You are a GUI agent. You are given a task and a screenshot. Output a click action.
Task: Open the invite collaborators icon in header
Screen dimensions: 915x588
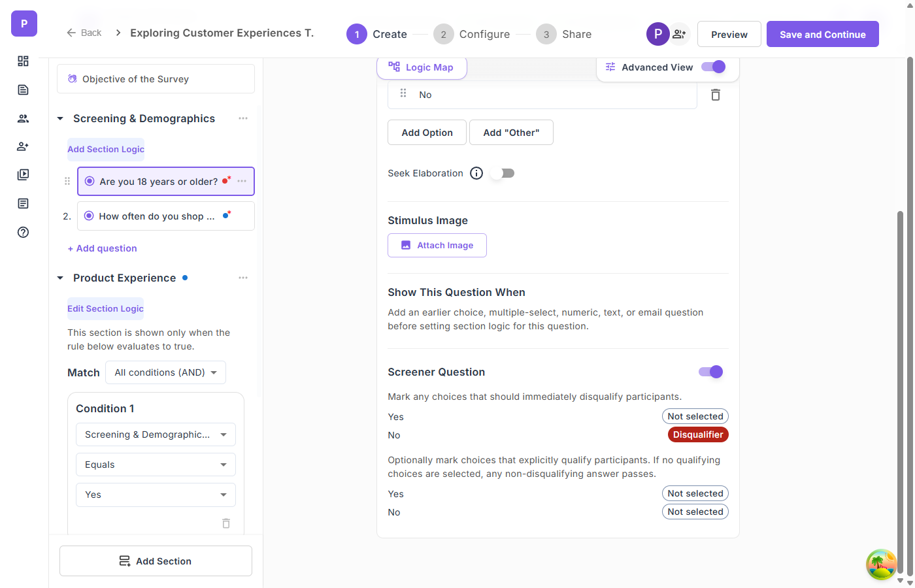[679, 34]
